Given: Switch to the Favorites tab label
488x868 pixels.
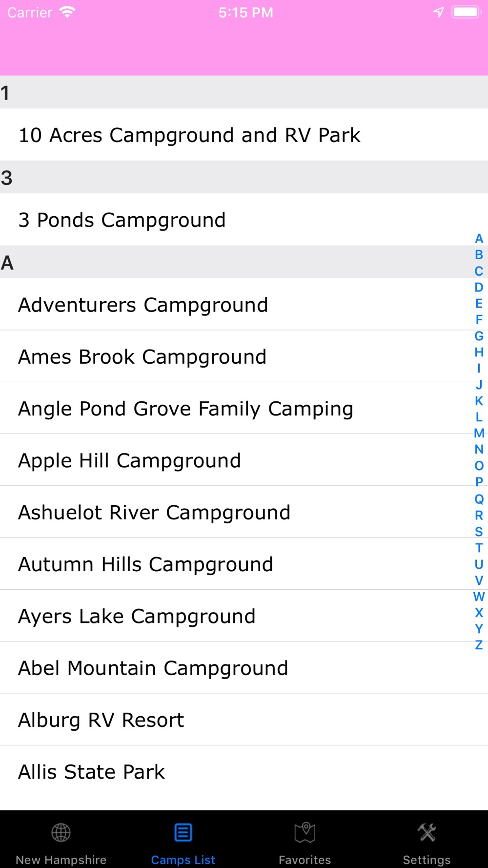Looking at the screenshot, I should tap(305, 860).
